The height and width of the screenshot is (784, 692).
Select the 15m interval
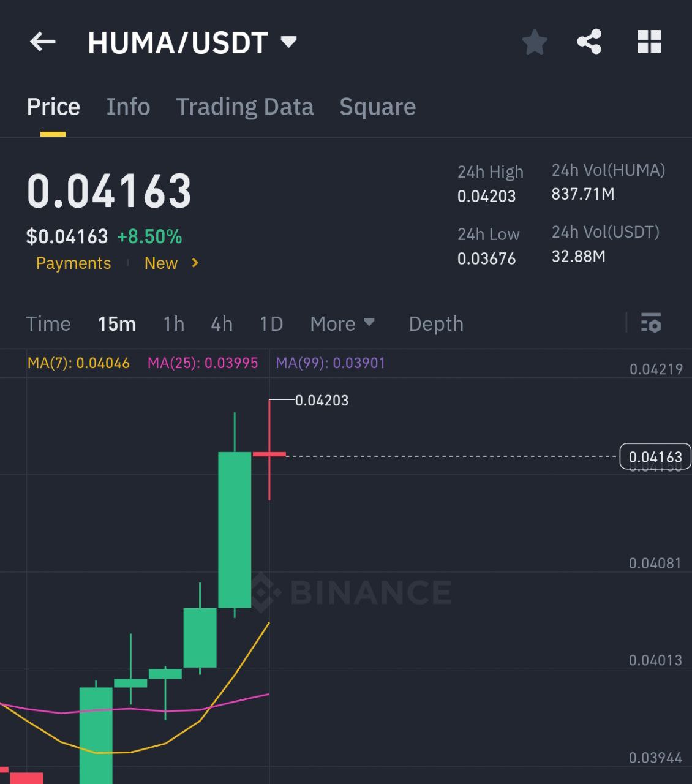(117, 323)
